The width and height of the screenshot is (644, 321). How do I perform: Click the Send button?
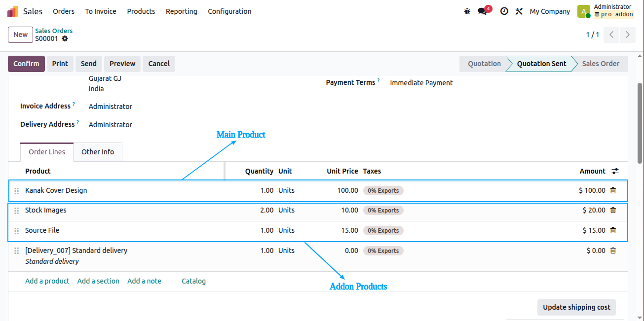click(89, 64)
